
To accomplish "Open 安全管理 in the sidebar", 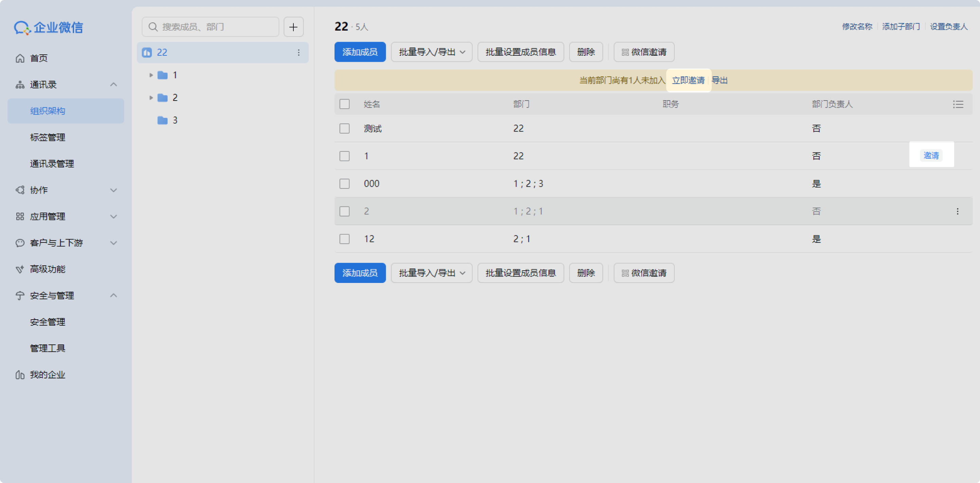I will (x=48, y=322).
